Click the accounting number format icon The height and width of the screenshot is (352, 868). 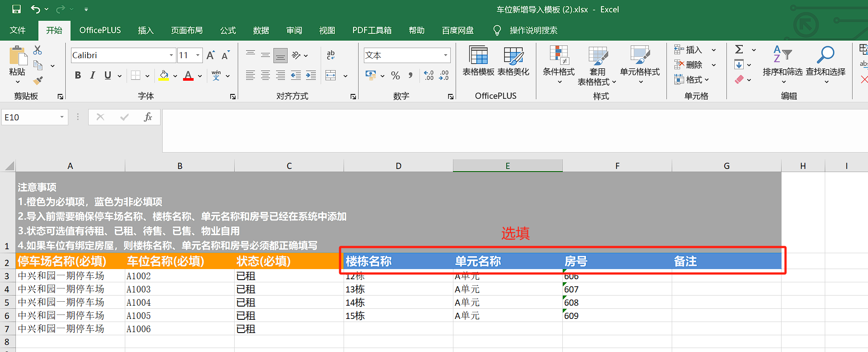click(x=371, y=75)
